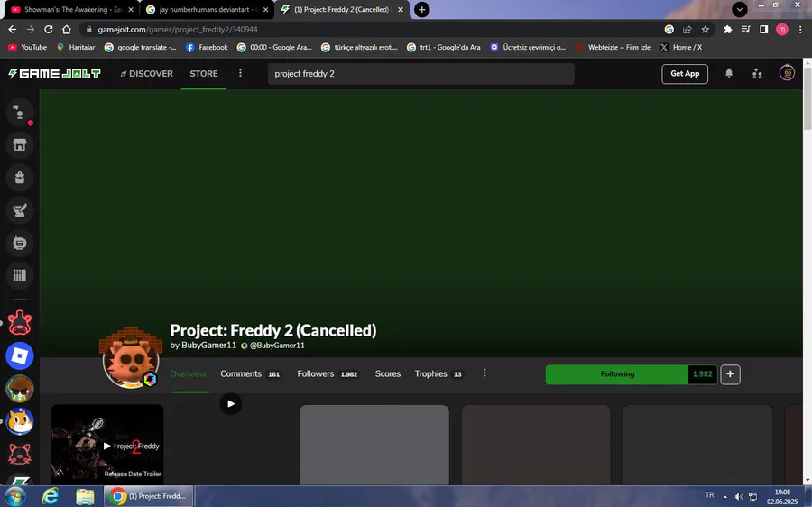Open the shop storefront icon in the sidebar
The width and height of the screenshot is (812, 507).
pos(20,145)
